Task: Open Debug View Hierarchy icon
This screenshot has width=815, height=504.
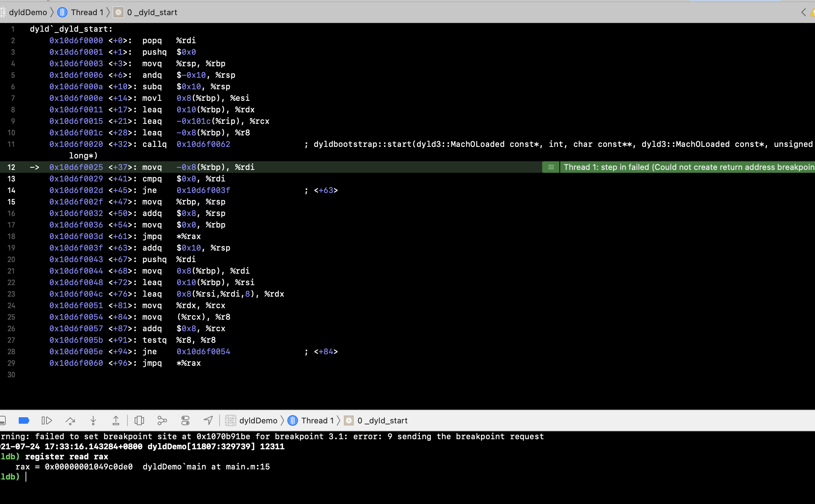Action: (x=139, y=420)
